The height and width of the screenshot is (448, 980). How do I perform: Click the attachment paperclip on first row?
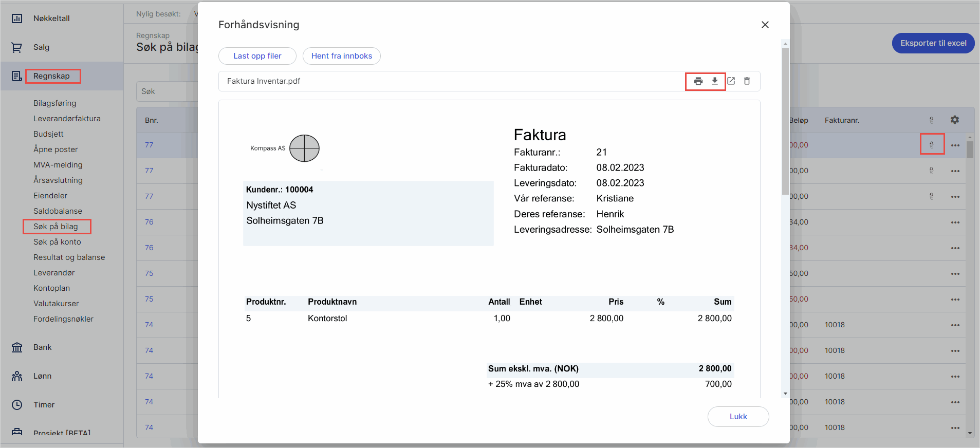(x=931, y=145)
